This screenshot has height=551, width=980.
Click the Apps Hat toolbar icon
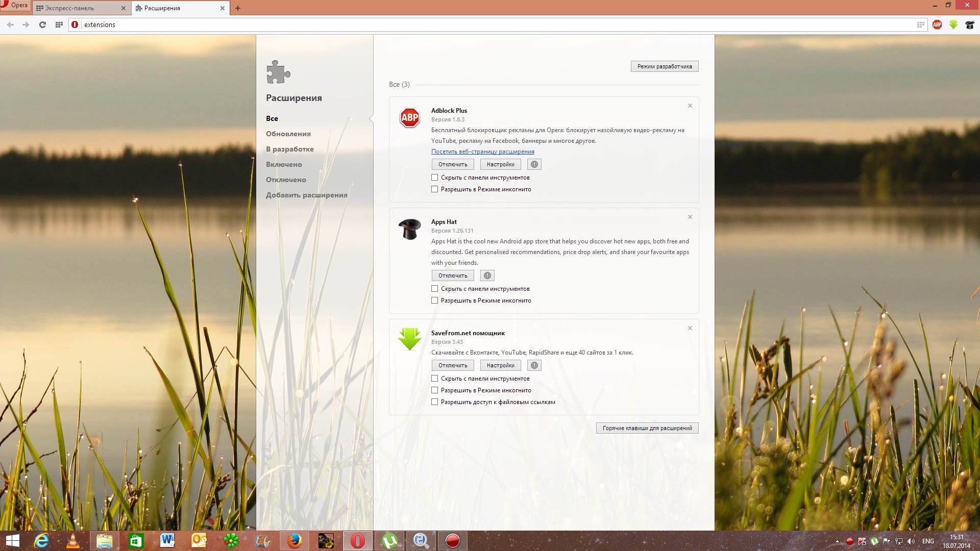(x=970, y=24)
